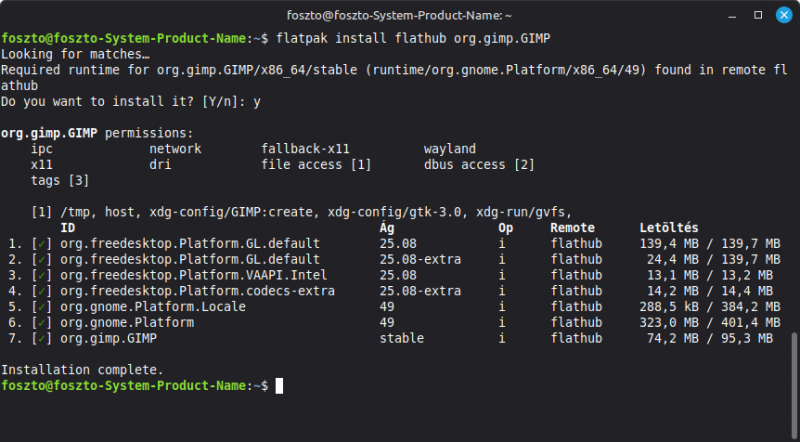Click the 'stable' branch value

(x=402, y=339)
